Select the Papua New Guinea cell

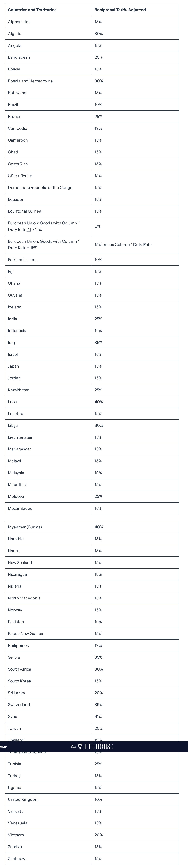point(26,633)
